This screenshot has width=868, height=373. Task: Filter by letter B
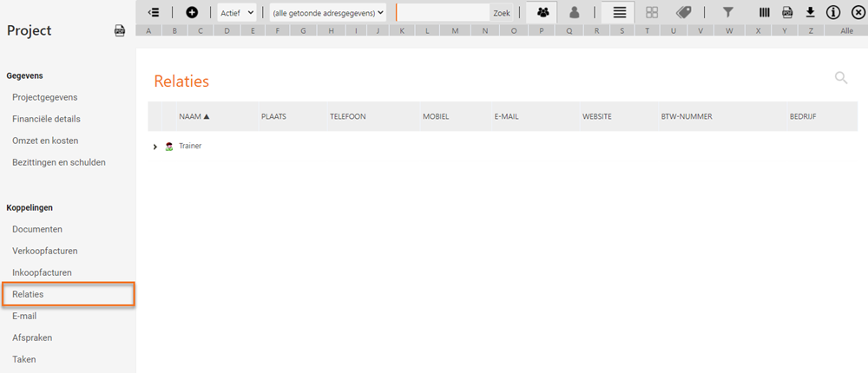tap(174, 31)
